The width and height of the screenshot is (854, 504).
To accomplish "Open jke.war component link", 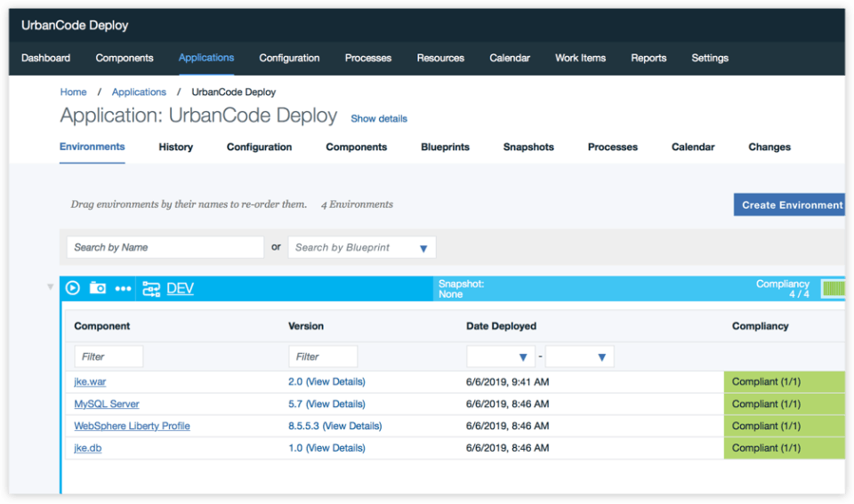I will pyautogui.click(x=90, y=382).
